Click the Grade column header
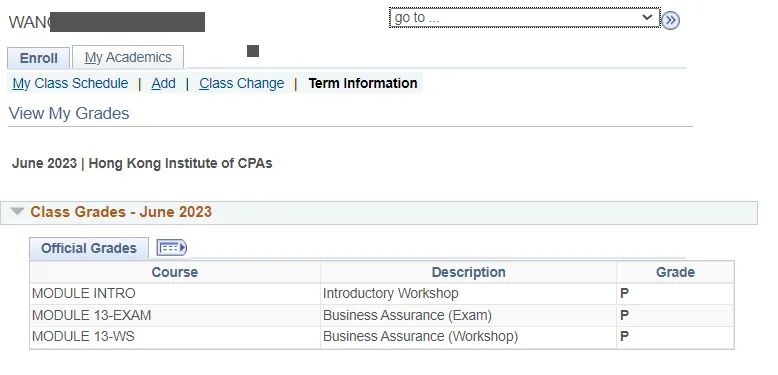Screen dimensions: 778x375 coord(675,272)
